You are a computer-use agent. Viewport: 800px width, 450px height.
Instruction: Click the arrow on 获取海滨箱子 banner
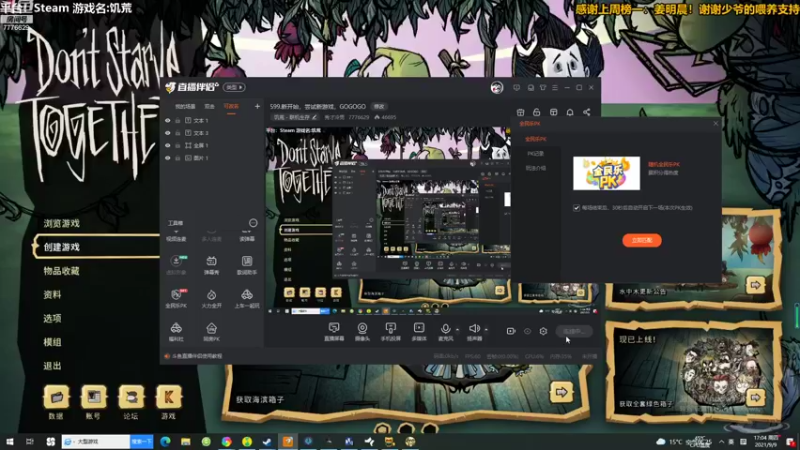[x=561, y=392]
